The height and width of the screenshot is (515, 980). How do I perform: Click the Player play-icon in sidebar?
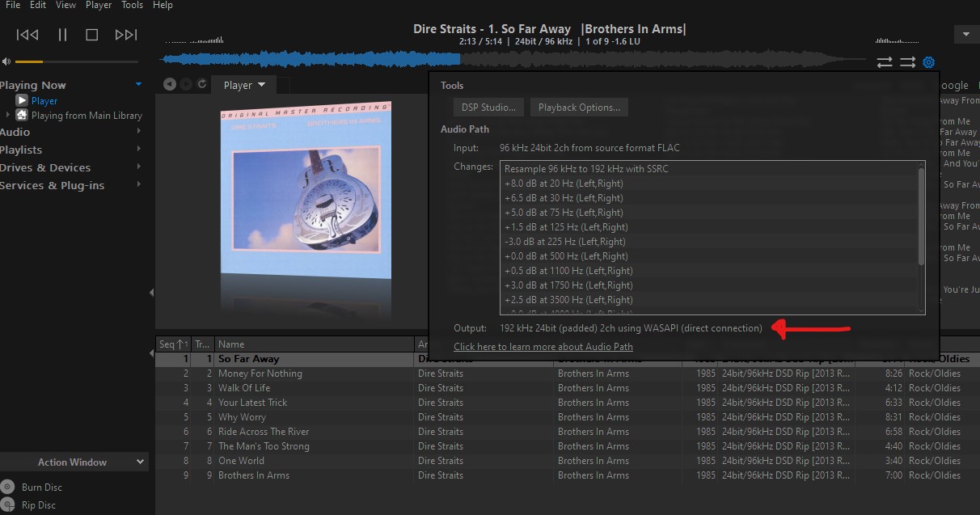tap(23, 100)
